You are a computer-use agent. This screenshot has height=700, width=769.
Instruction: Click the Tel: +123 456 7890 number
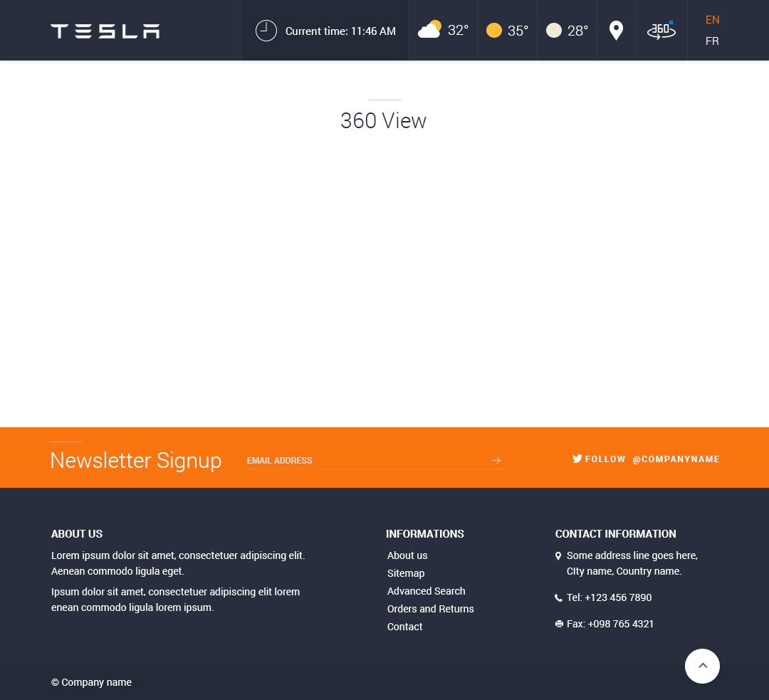point(609,597)
